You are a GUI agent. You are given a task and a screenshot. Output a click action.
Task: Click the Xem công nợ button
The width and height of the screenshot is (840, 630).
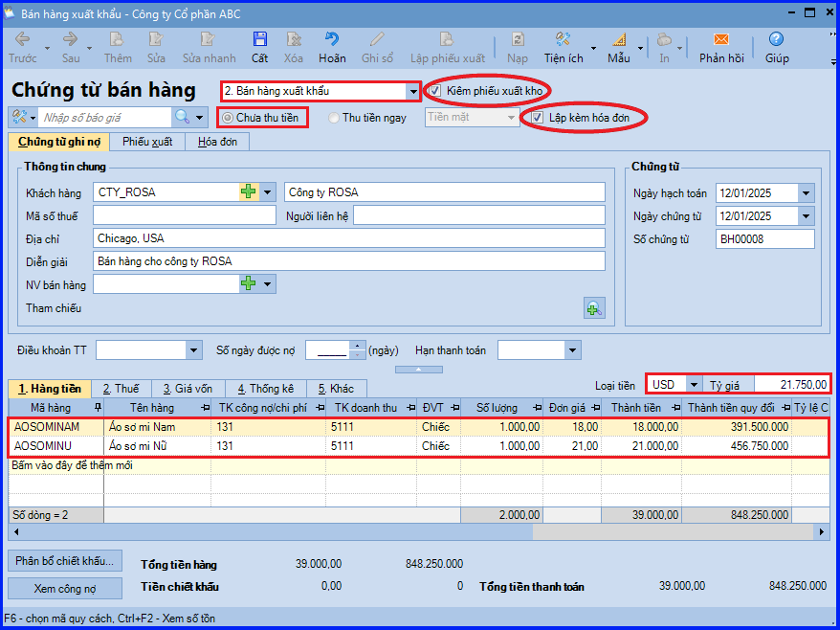tap(65, 589)
